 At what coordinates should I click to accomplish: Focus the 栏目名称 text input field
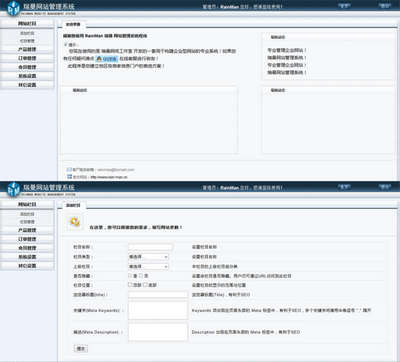point(150,247)
